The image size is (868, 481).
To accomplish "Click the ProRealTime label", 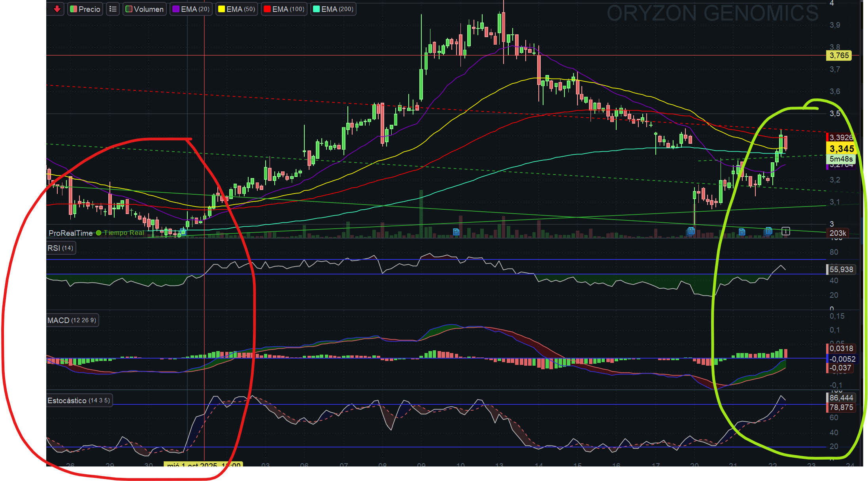I will point(70,233).
